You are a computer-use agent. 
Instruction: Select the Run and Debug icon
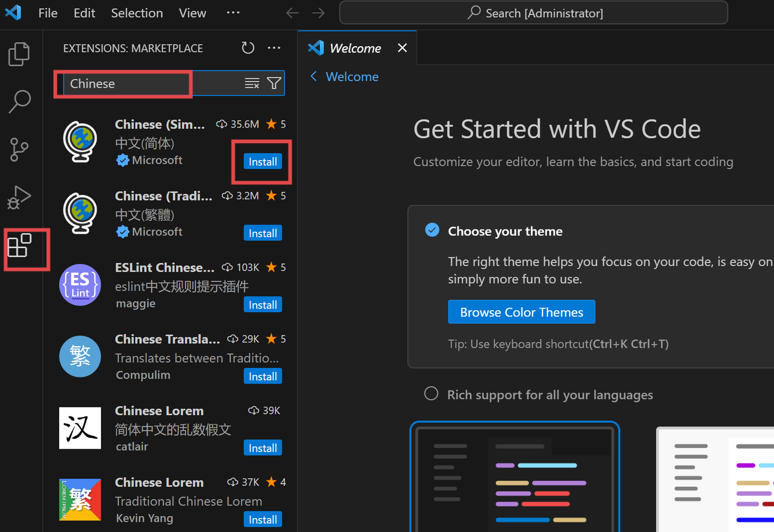pyautogui.click(x=19, y=198)
